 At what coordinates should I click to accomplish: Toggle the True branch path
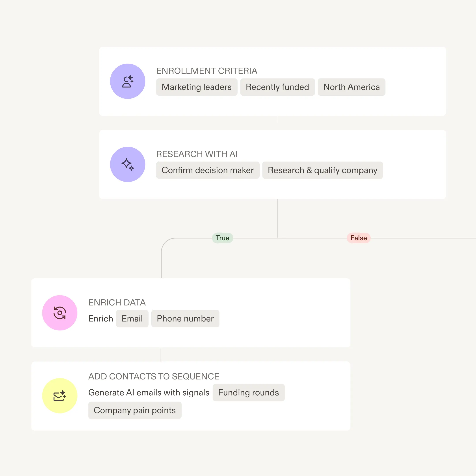(x=222, y=238)
